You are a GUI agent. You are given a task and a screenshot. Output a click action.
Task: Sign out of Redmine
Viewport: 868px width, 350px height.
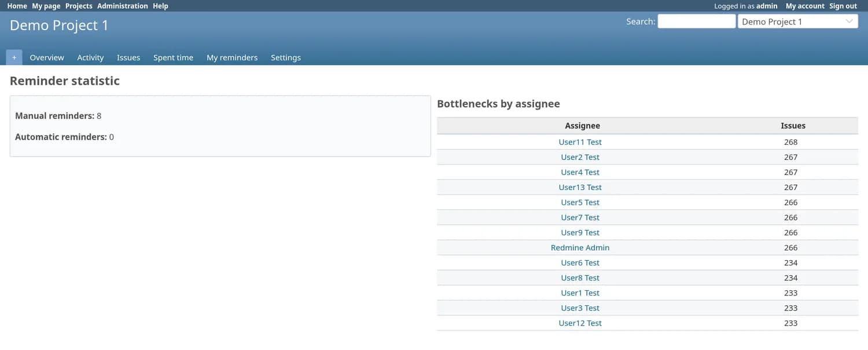click(843, 6)
